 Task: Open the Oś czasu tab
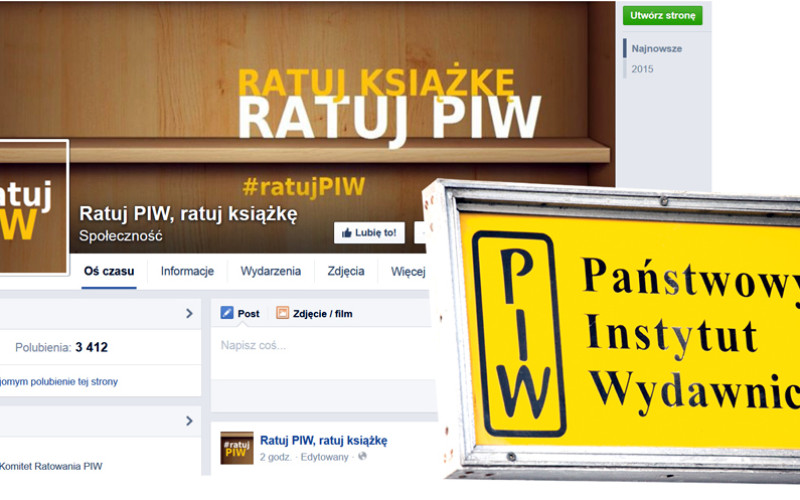point(109,271)
